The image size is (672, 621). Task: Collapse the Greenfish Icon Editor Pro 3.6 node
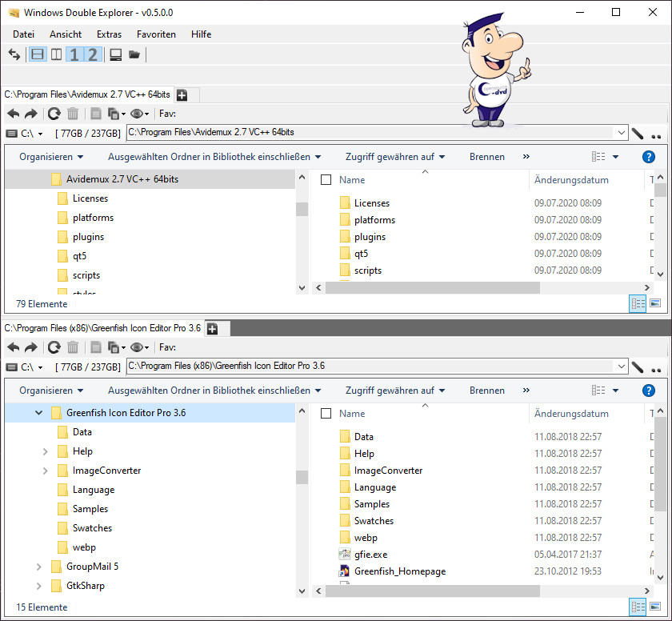click(38, 413)
